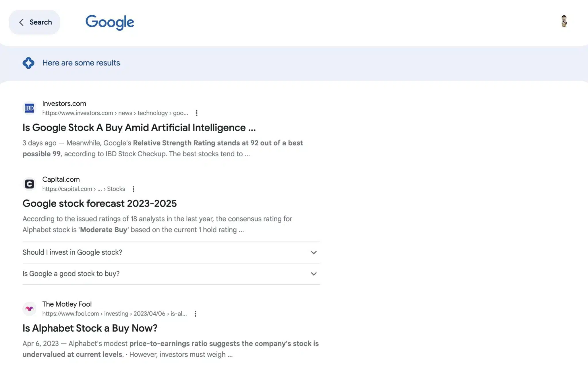The width and height of the screenshot is (588, 371).
Task: Click the three-dot menu for Capital.com result
Action: [133, 189]
